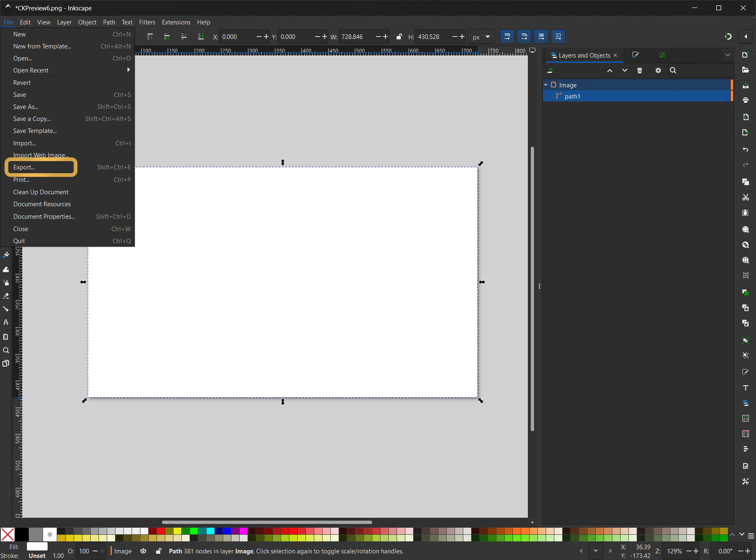Screen dimensions: 756x560
Task: Open Fill and Stroke dialog icon
Action: click(745, 372)
